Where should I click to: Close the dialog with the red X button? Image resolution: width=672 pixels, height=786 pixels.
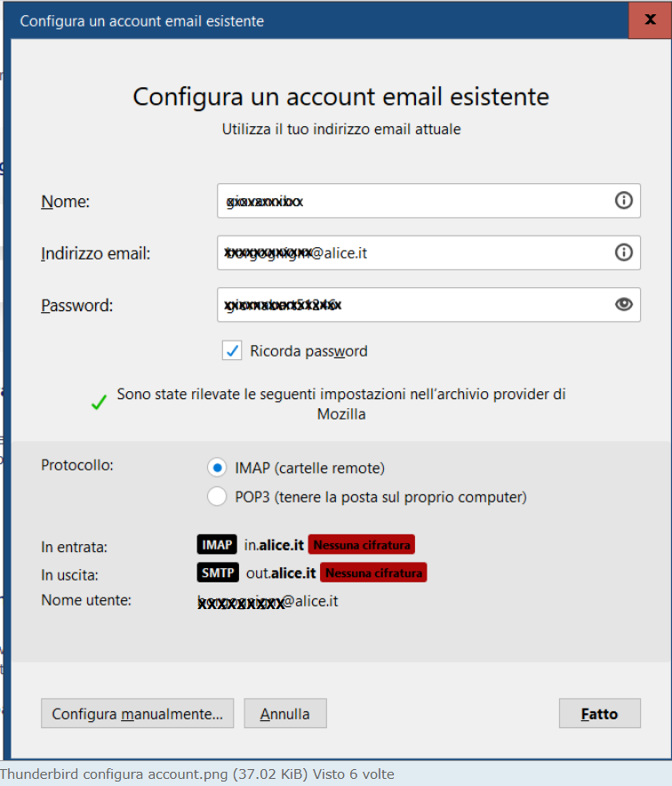(650, 20)
